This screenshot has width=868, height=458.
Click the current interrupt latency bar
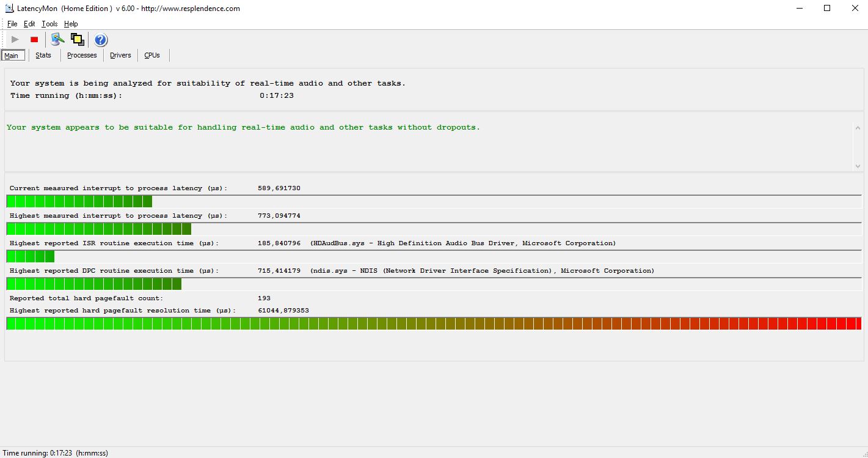[x=434, y=201]
